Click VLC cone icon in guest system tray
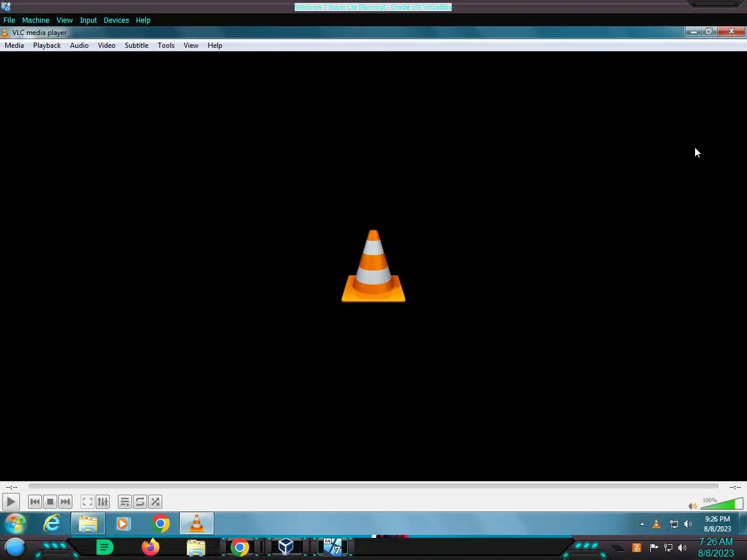747x560 pixels. pos(657,524)
